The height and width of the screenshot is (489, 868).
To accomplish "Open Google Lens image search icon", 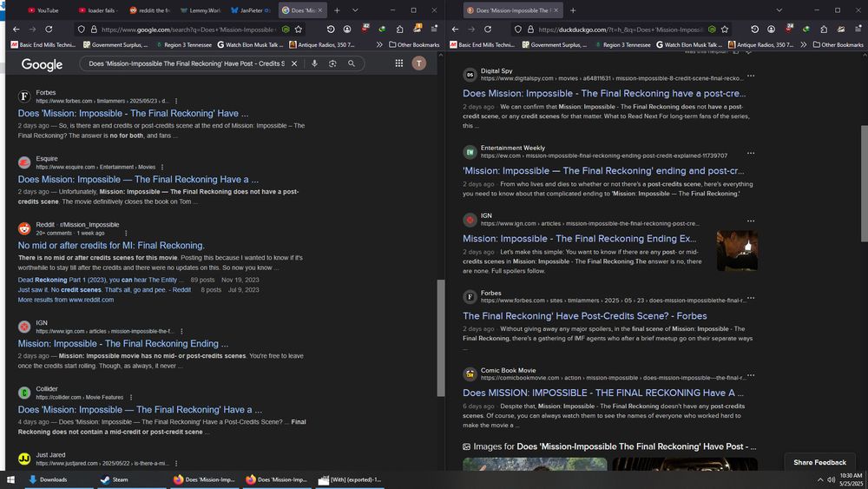I will (x=332, y=63).
